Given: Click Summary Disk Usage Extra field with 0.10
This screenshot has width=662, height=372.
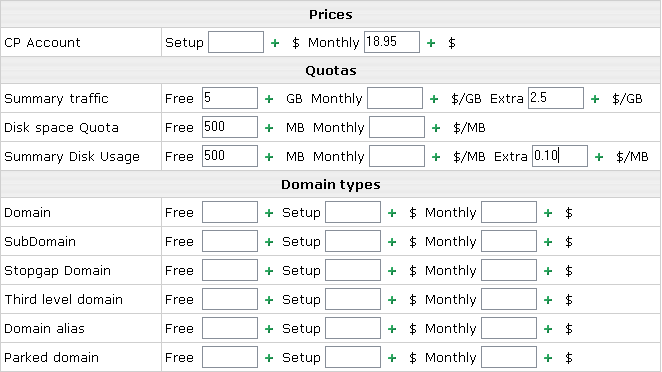Looking at the screenshot, I should point(560,156).
